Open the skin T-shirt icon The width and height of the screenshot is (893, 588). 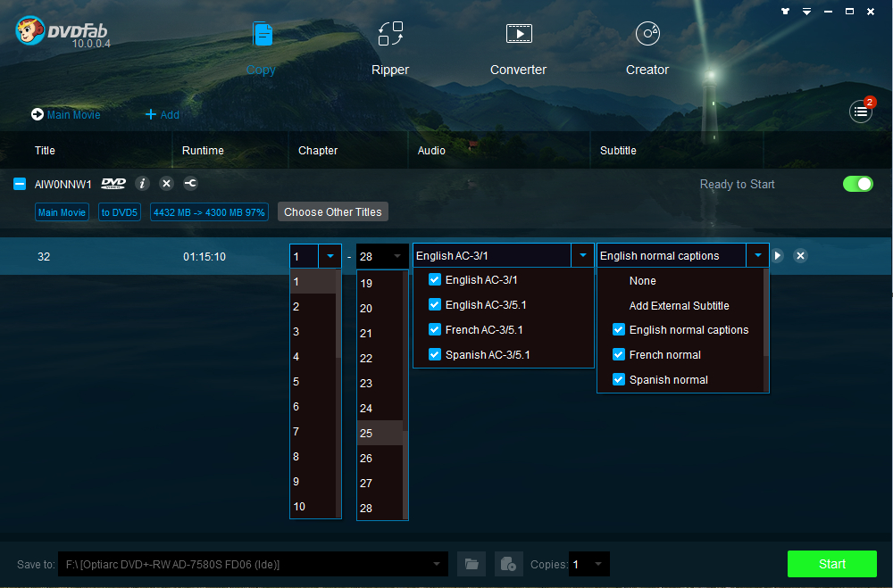pos(785,11)
